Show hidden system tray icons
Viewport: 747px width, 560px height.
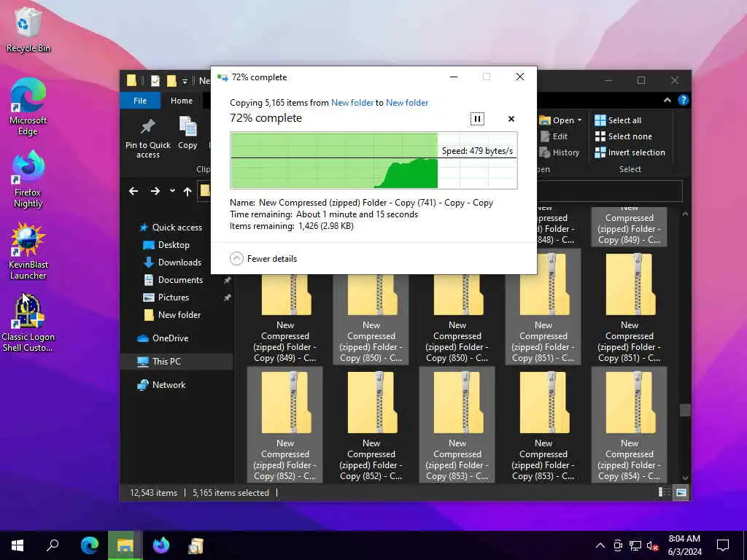click(x=600, y=545)
